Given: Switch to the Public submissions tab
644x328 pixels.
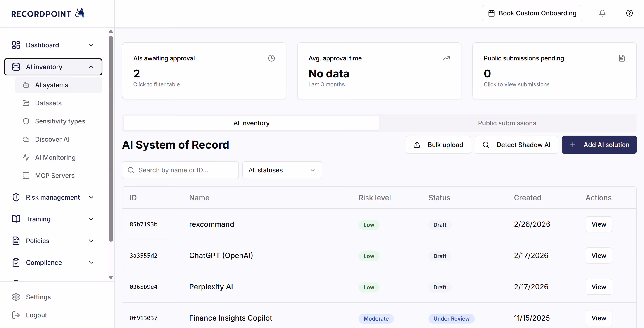Looking at the screenshot, I should click(507, 123).
